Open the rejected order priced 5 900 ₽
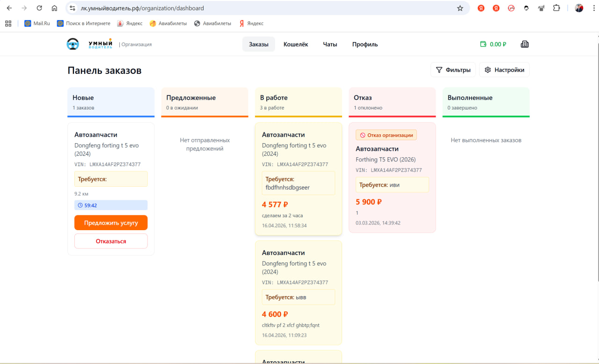The image size is (599, 364). (392, 177)
